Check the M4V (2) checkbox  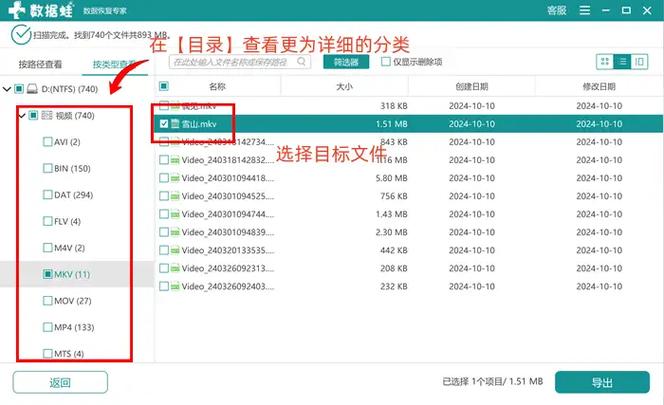(48, 247)
